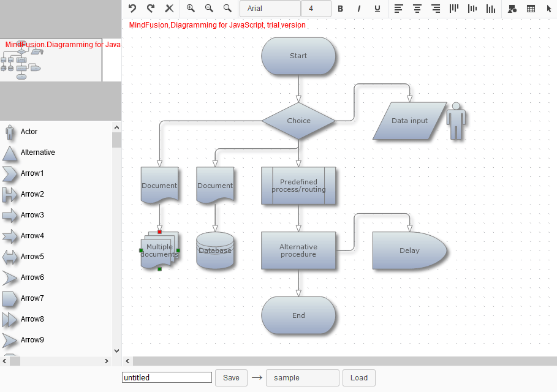Toggle bold text formatting

(341, 9)
